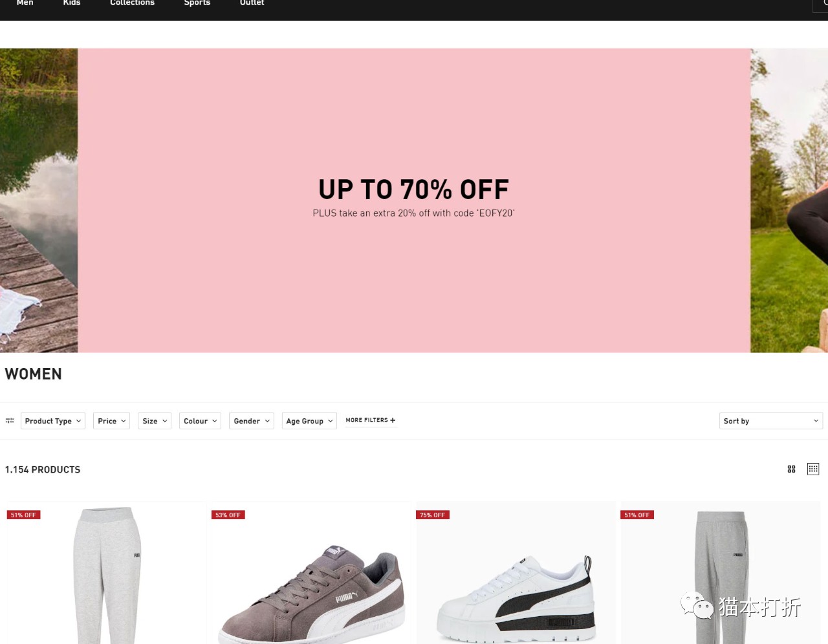Open the Sort by combo box
Image resolution: width=828 pixels, height=644 pixels.
771,421
